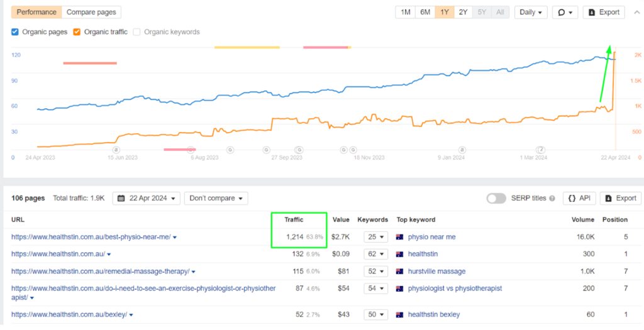Click the 'physiologist vs physiotherapist' keyword link
Screen dimensions: 644x330
coord(455,289)
